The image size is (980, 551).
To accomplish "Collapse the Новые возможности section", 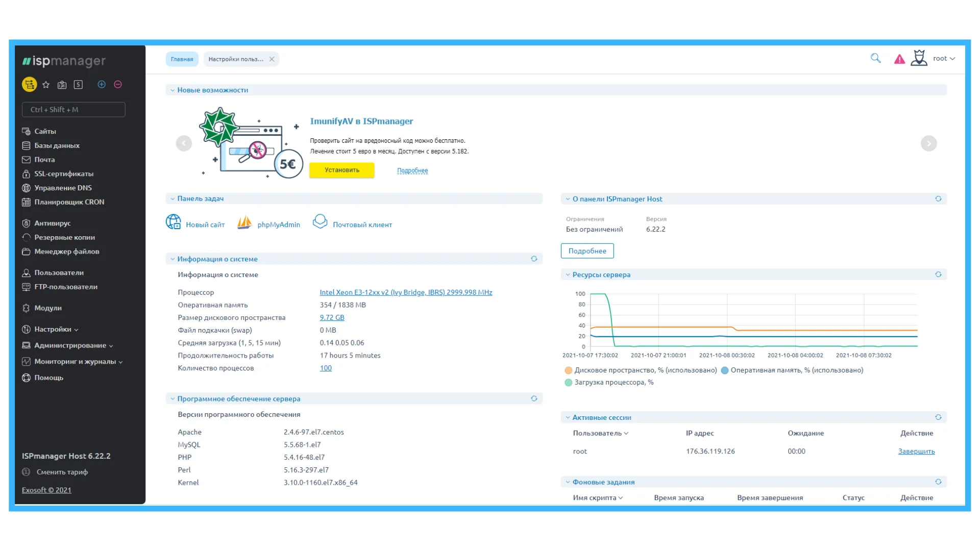I will click(173, 90).
